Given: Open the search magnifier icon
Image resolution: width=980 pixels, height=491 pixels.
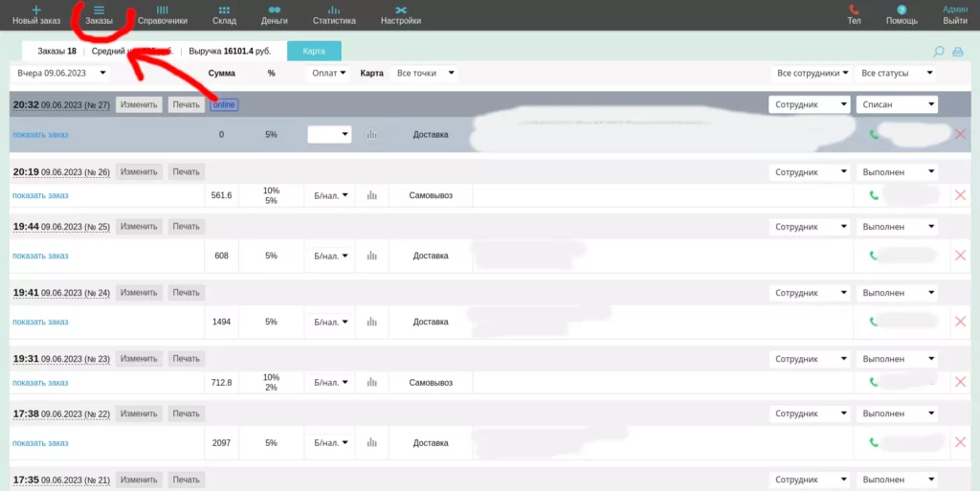Looking at the screenshot, I should 938,52.
